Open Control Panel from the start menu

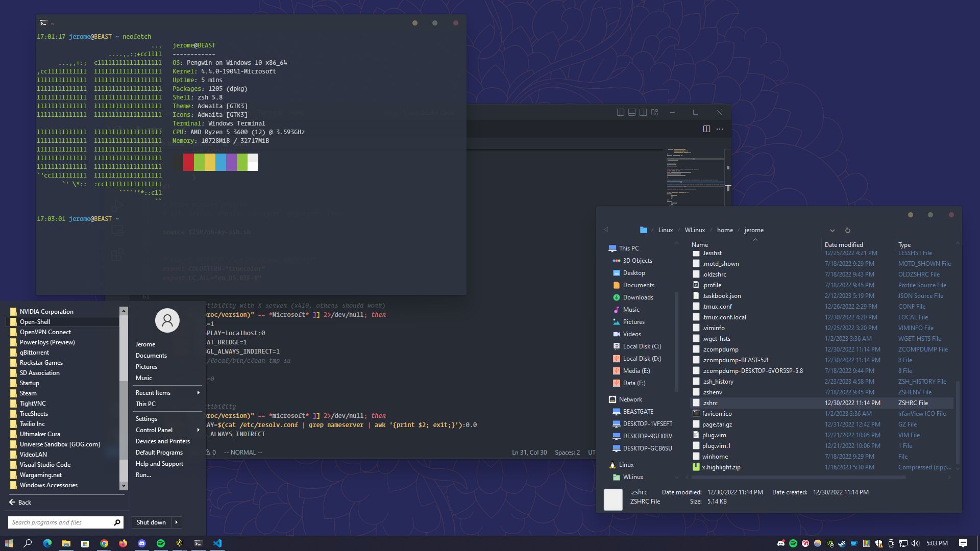[x=154, y=430]
